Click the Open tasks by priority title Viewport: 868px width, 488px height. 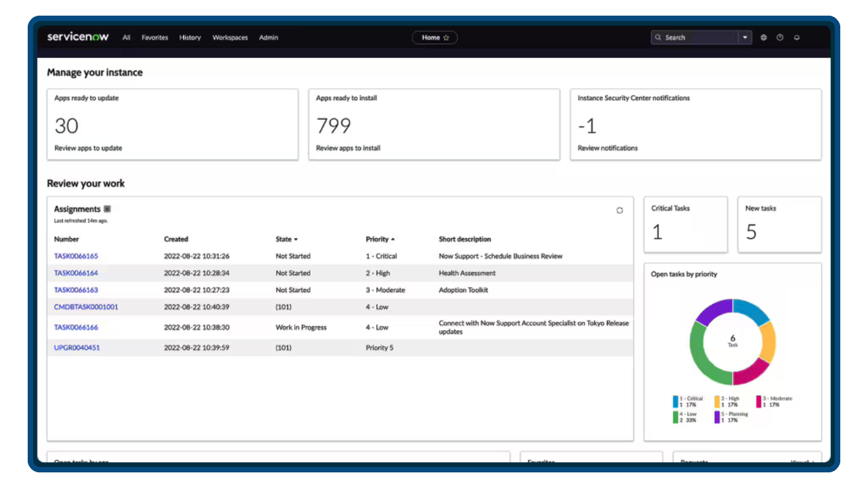point(684,274)
